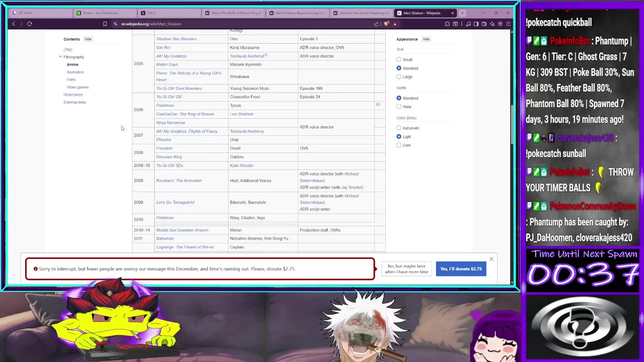Open the extensions puzzle icon
This screenshot has height=362, width=644.
[447, 24]
